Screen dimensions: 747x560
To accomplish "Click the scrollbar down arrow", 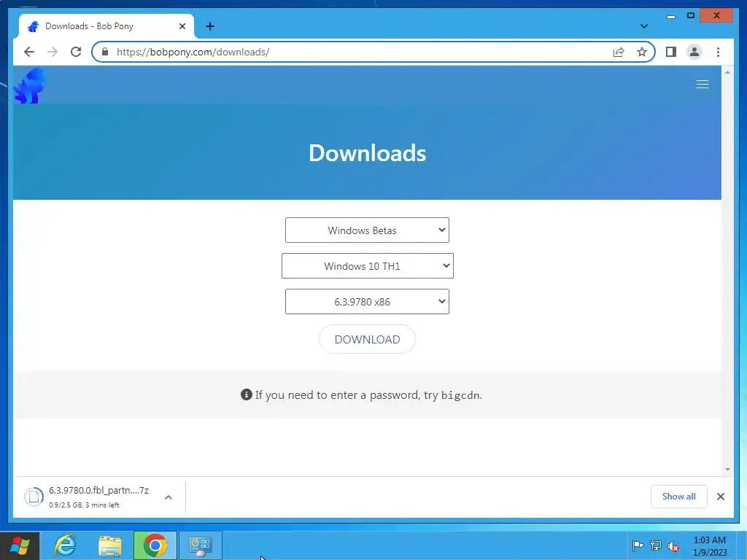I will click(x=727, y=469).
